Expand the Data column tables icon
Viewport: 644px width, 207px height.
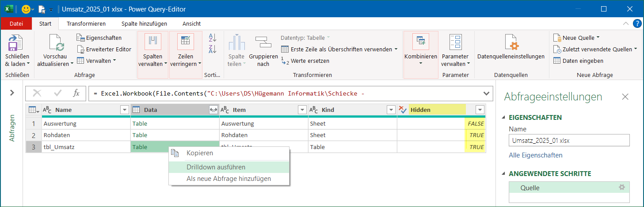point(213,110)
